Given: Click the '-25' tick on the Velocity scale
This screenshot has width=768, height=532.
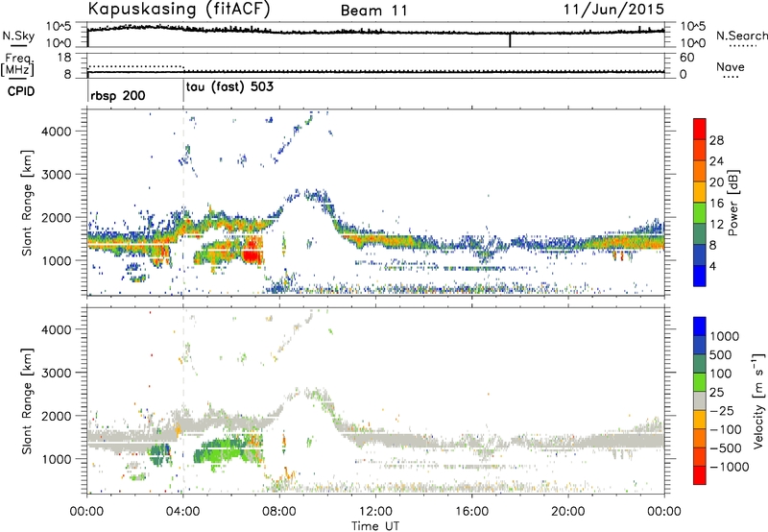Looking at the screenshot, I should pyautogui.click(x=722, y=410).
